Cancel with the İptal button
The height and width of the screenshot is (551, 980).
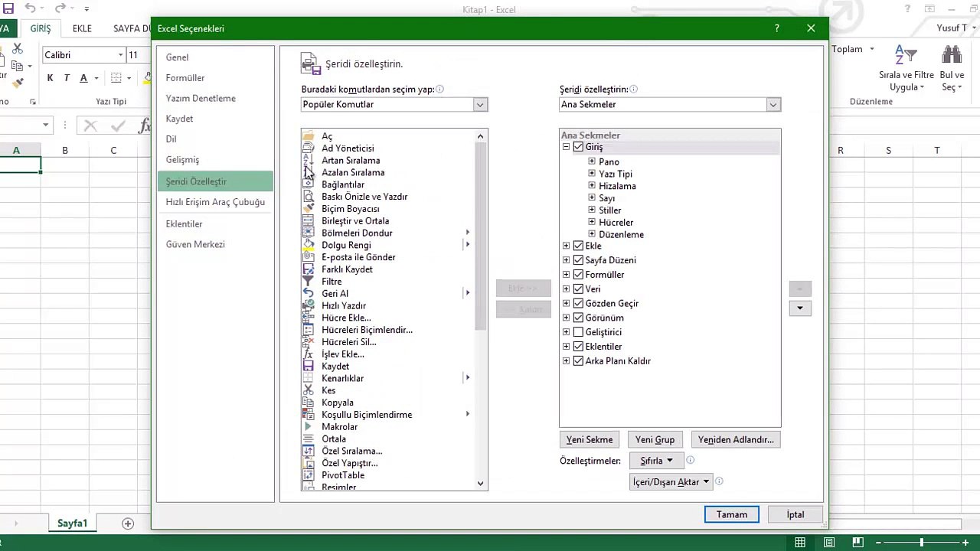795,515
